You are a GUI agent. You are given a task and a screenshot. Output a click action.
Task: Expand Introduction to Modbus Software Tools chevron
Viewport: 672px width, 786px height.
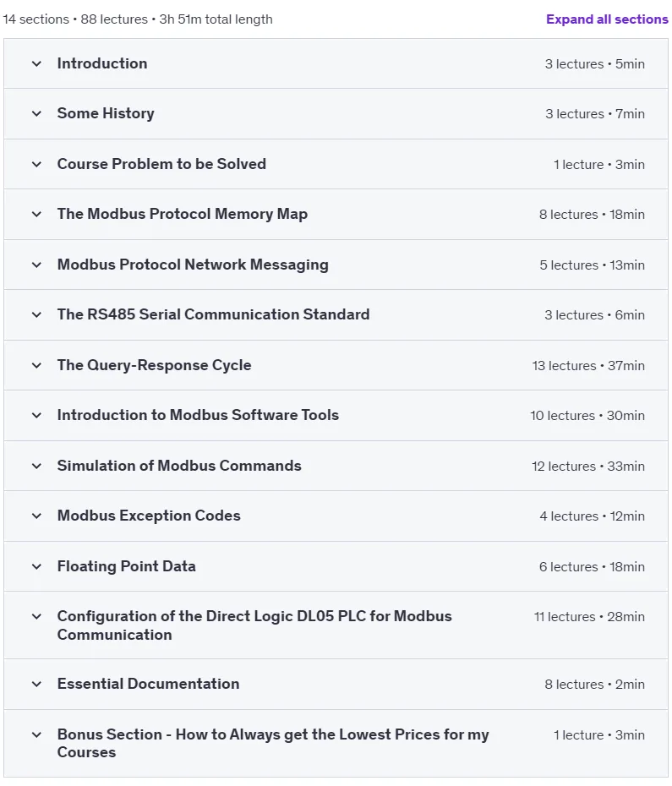coord(36,416)
